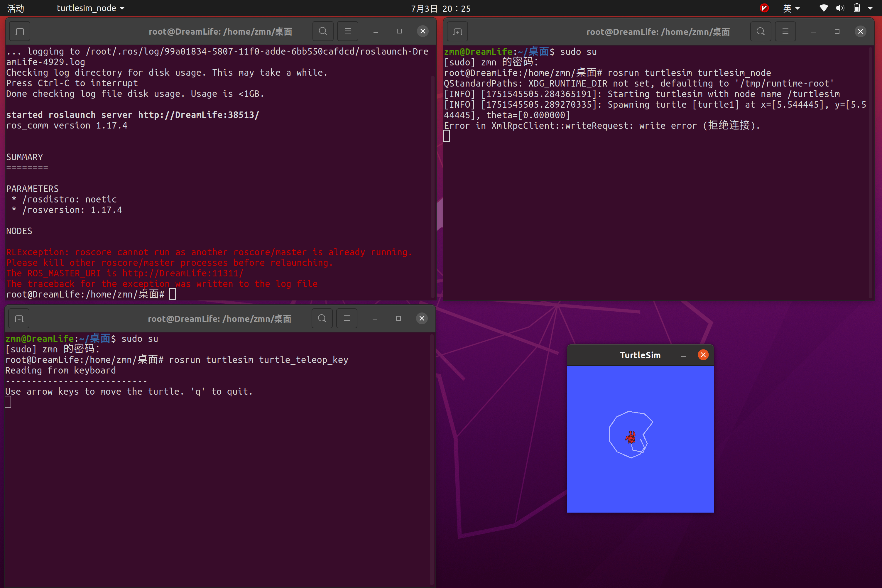The height and width of the screenshot is (588, 882).
Task: Click new tab icon in top-right terminal
Action: 457,32
